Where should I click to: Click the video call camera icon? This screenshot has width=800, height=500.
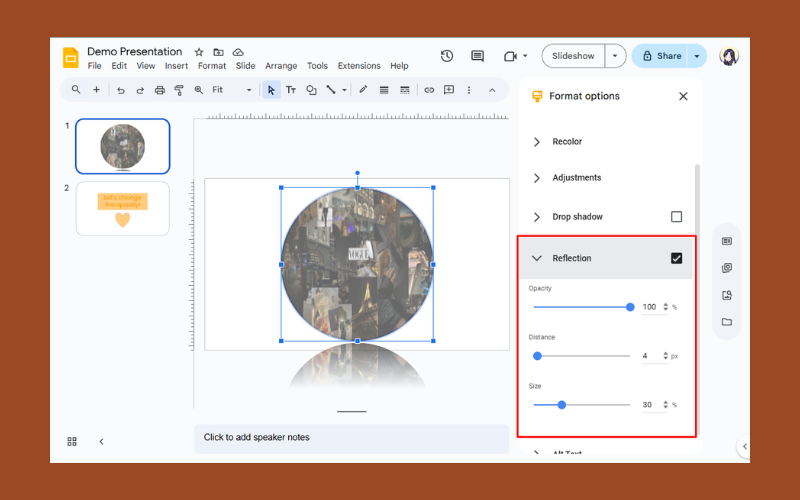click(x=510, y=56)
